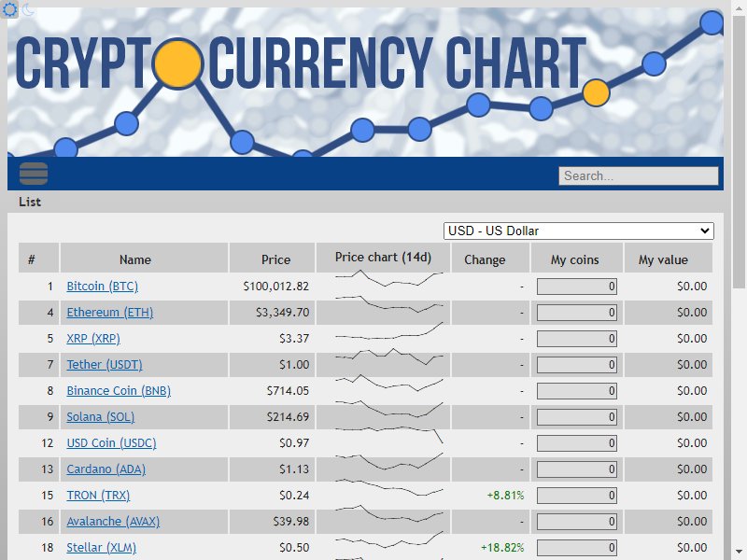The image size is (747, 560).
Task: Click the XRP My coins input
Action: 577,339
